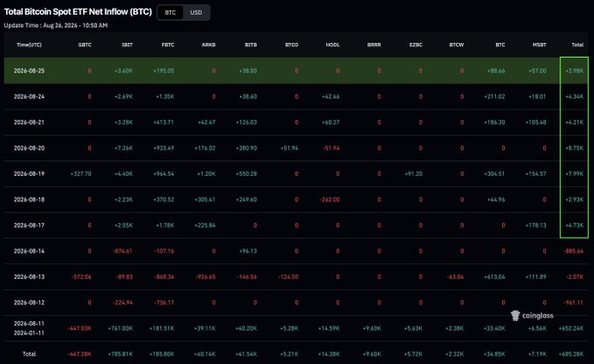Select the 2026-08-13 date row label
Viewport: 594px width, 364px height.
(29, 276)
